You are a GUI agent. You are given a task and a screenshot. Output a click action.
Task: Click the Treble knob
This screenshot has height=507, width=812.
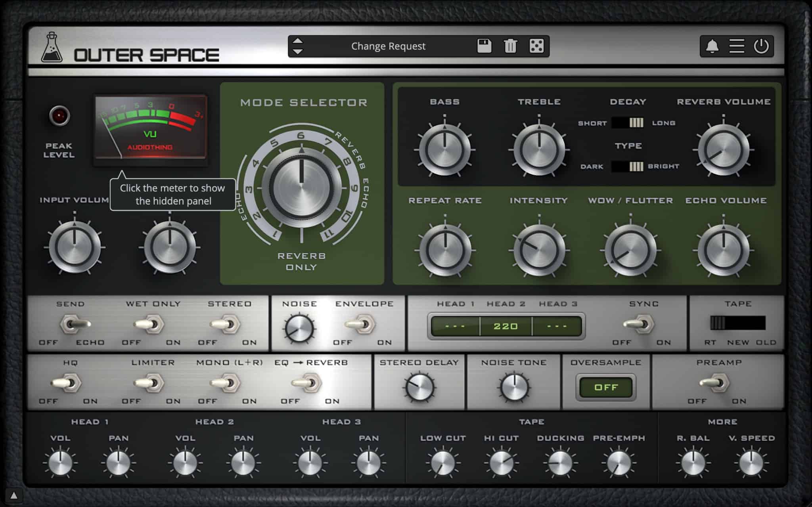pyautogui.click(x=539, y=150)
